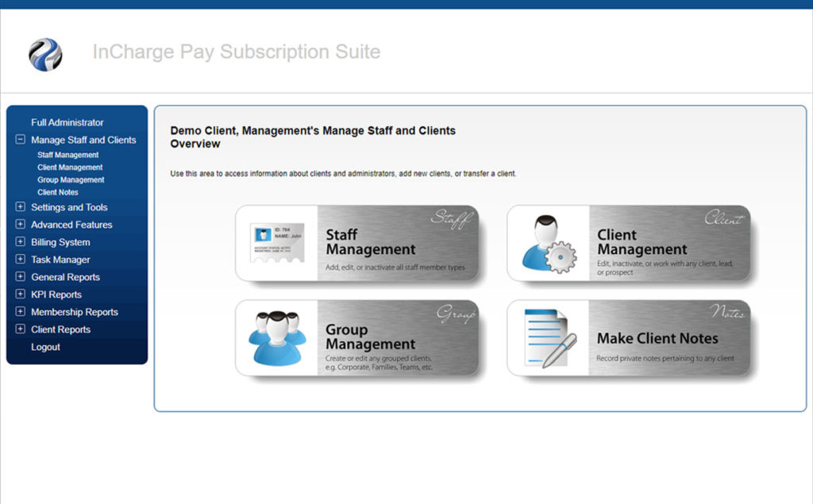Open the Settings and Tools menu label

click(x=69, y=207)
